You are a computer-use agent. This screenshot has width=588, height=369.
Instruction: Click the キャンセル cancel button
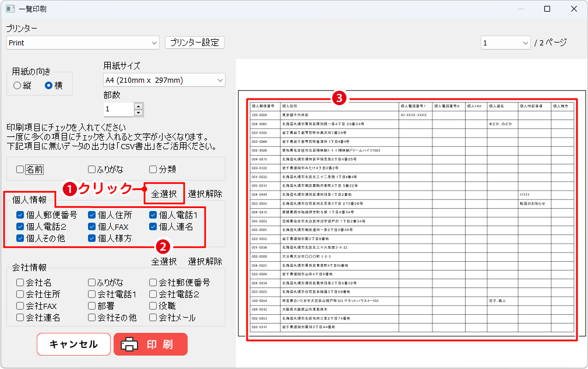click(x=73, y=344)
